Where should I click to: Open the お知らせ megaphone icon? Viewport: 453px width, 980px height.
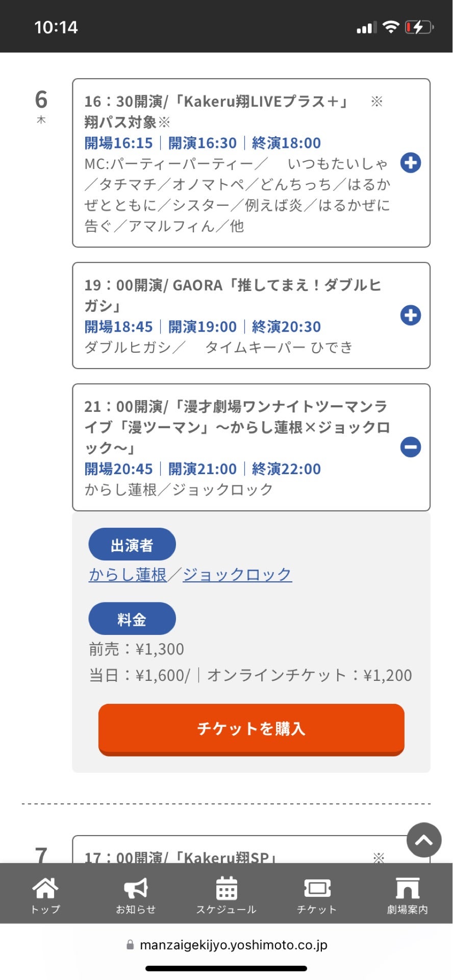pos(136,889)
